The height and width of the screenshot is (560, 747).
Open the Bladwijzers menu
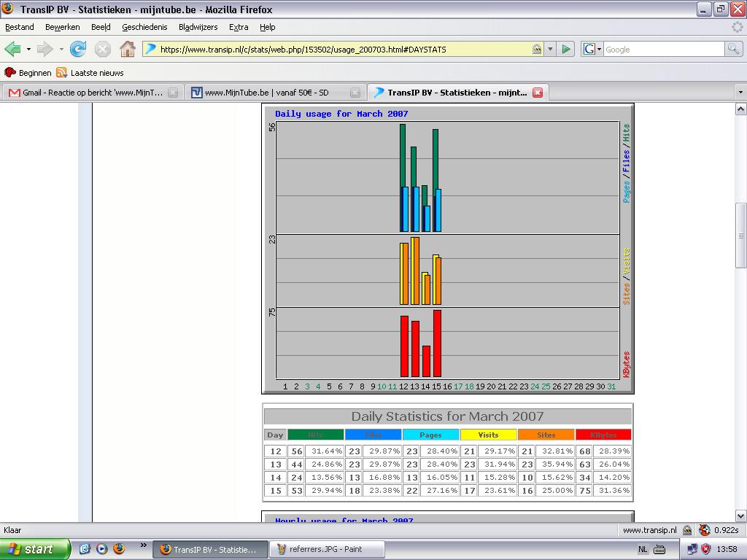[198, 27]
